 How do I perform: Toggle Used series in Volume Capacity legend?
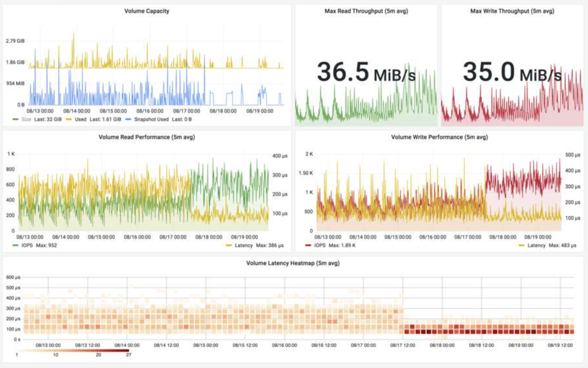click(x=80, y=119)
